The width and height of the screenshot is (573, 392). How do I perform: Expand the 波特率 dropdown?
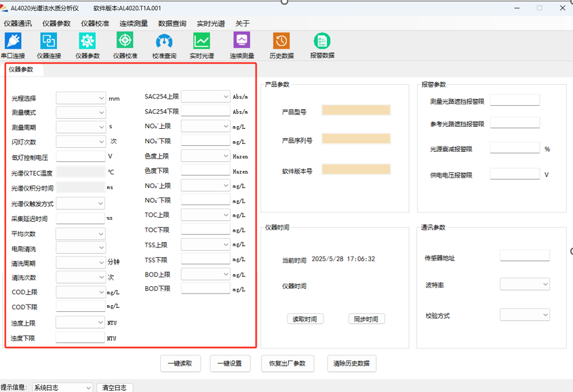tap(525, 284)
